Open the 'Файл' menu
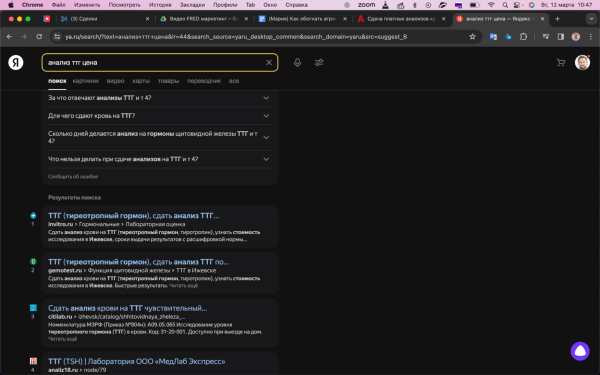The image size is (600, 375). [59, 5]
